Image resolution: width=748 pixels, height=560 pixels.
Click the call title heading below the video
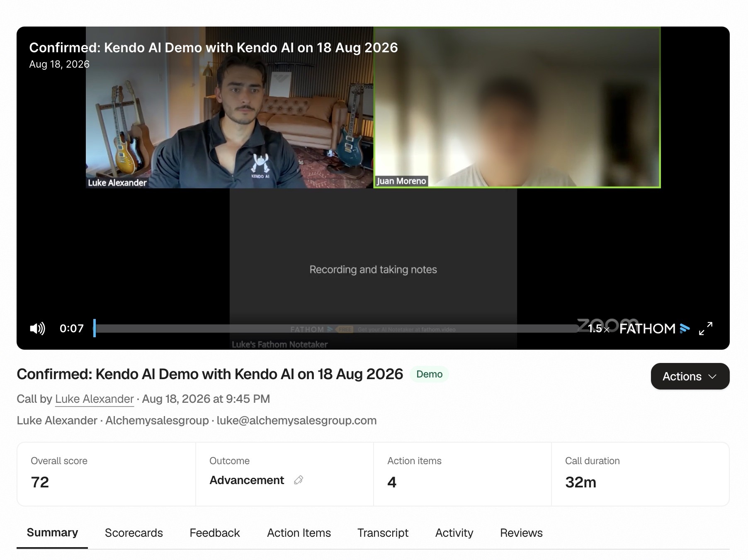tap(210, 374)
